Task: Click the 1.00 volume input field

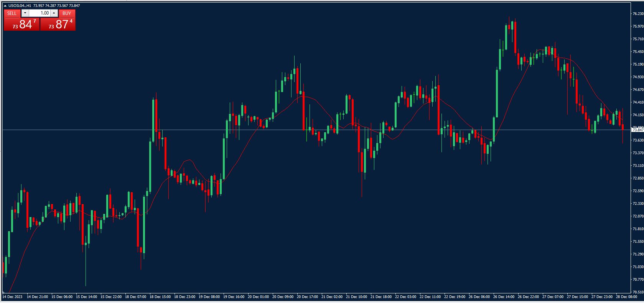Action: point(40,13)
